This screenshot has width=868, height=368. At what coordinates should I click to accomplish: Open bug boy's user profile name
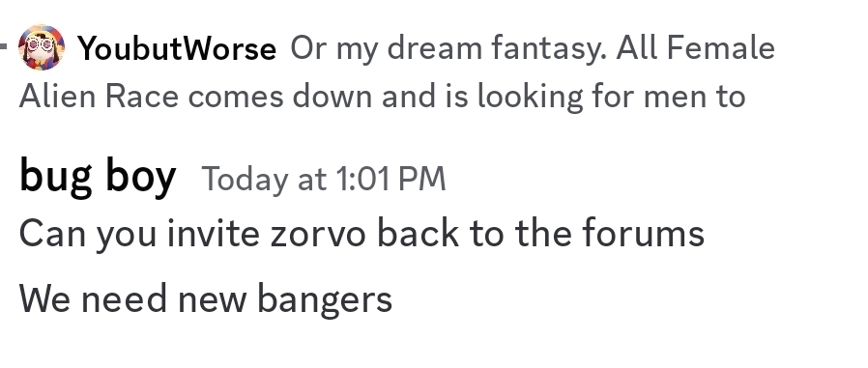pyautogui.click(x=98, y=176)
